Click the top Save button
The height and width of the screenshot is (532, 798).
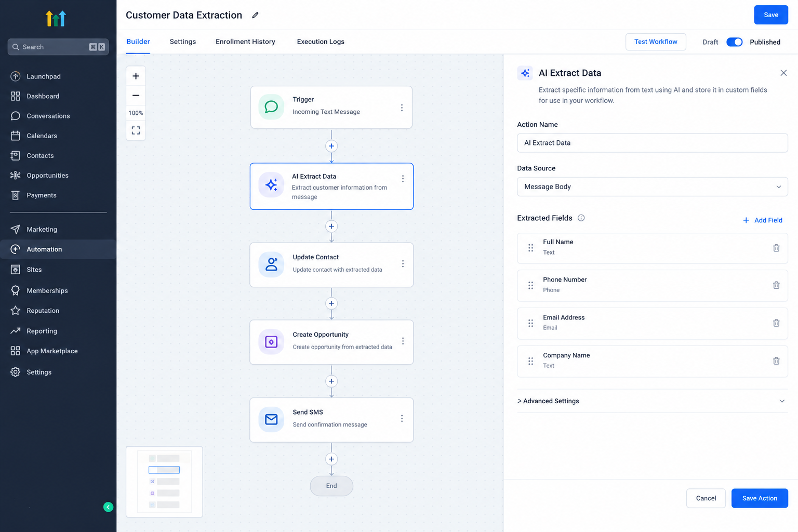coord(771,15)
